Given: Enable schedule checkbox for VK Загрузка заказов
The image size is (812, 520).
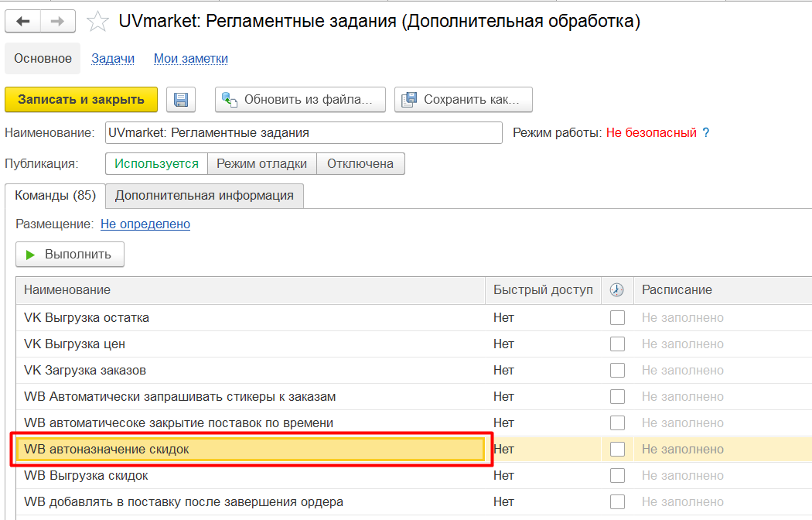Looking at the screenshot, I should [617, 371].
